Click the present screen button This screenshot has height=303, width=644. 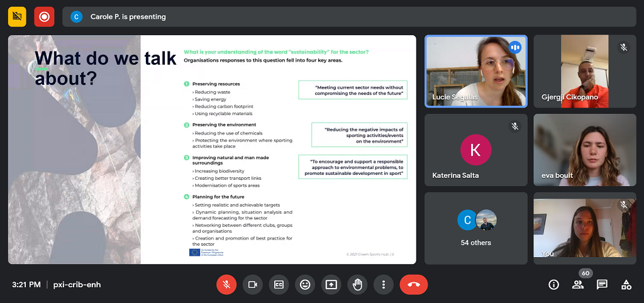click(331, 285)
